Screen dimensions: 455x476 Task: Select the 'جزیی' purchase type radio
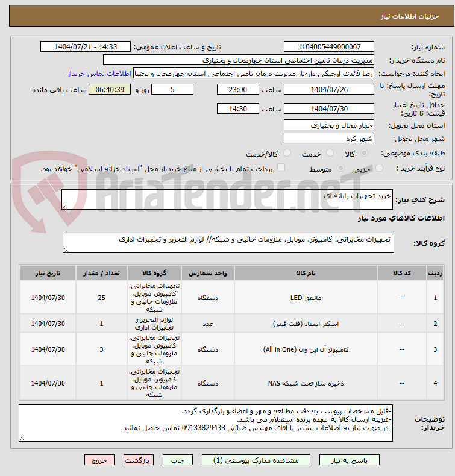coord(379,168)
